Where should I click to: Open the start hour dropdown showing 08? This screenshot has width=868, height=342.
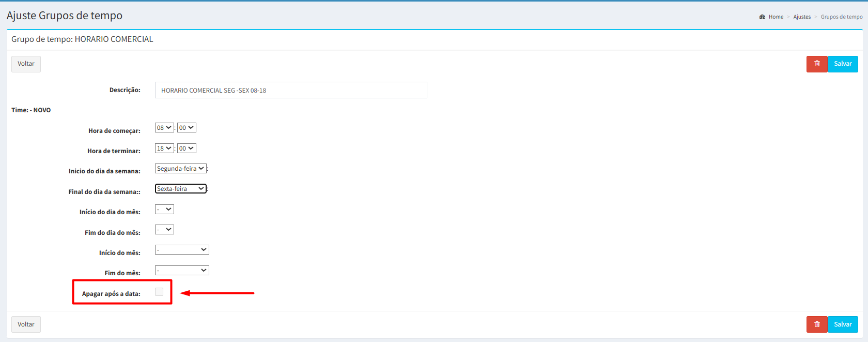click(x=164, y=128)
